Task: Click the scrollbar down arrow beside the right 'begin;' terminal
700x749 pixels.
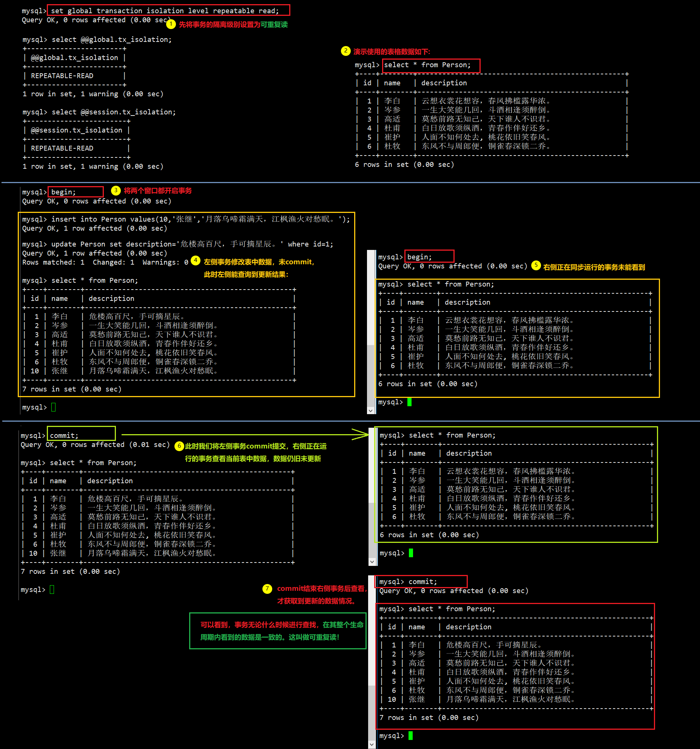Action: pyautogui.click(x=371, y=411)
